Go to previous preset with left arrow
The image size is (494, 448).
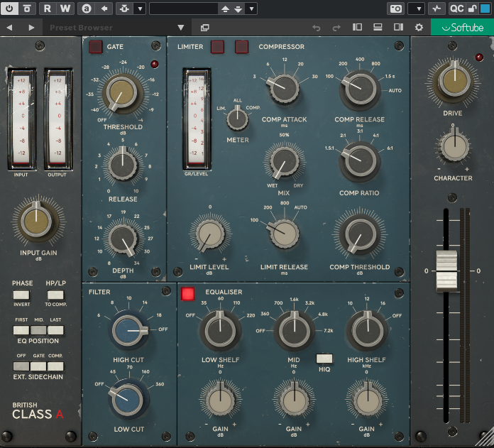click(x=9, y=28)
